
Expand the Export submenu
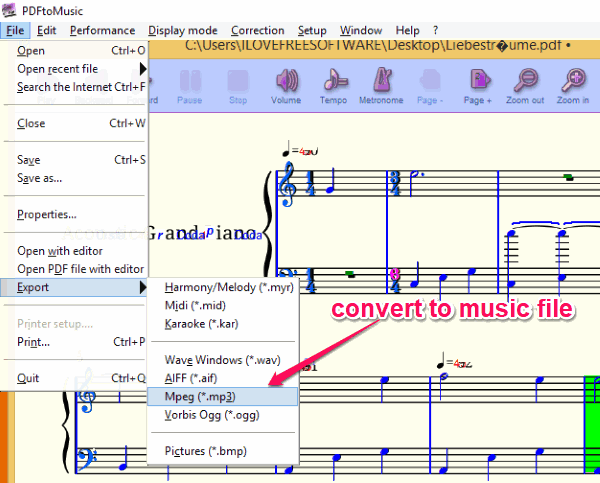[x=75, y=287]
